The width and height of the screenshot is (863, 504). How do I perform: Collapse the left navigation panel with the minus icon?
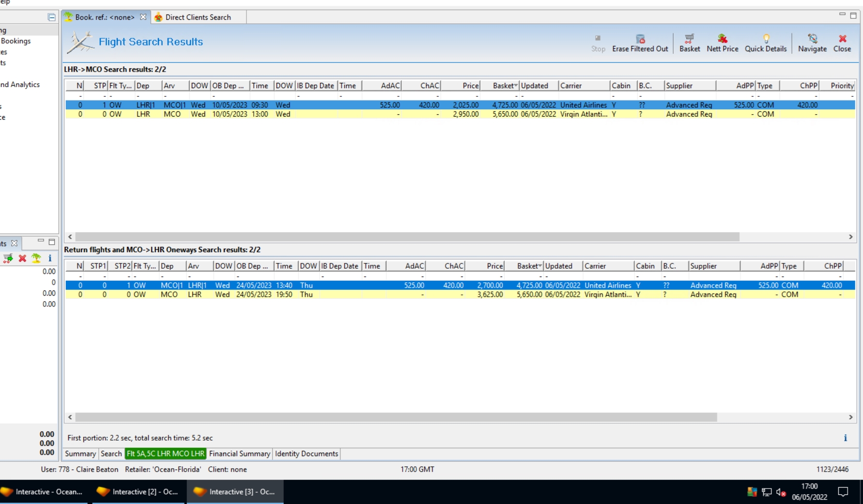click(x=51, y=17)
